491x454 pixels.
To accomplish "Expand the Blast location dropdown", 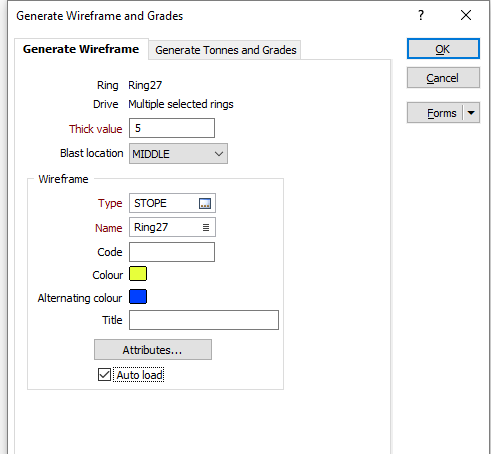I will point(178,154).
